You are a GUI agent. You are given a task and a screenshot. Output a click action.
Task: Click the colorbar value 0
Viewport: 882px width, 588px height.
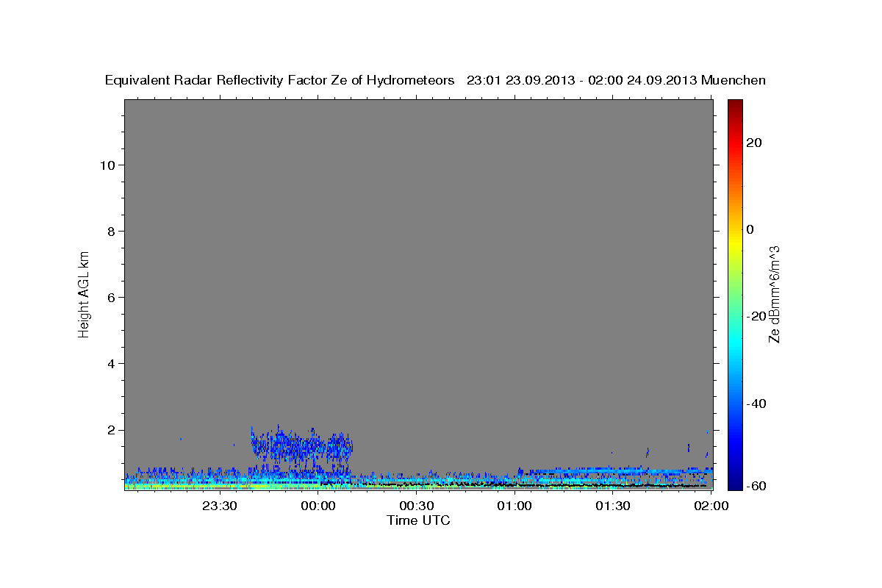750,229
